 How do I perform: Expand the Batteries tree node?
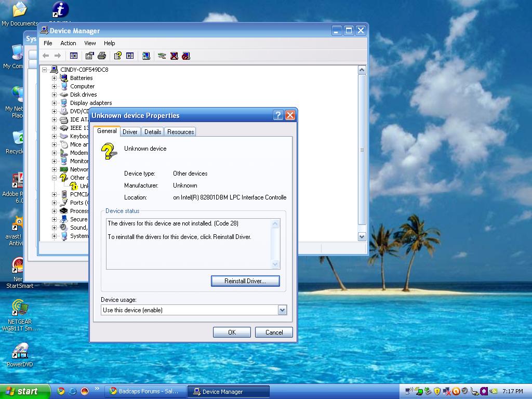[54, 78]
